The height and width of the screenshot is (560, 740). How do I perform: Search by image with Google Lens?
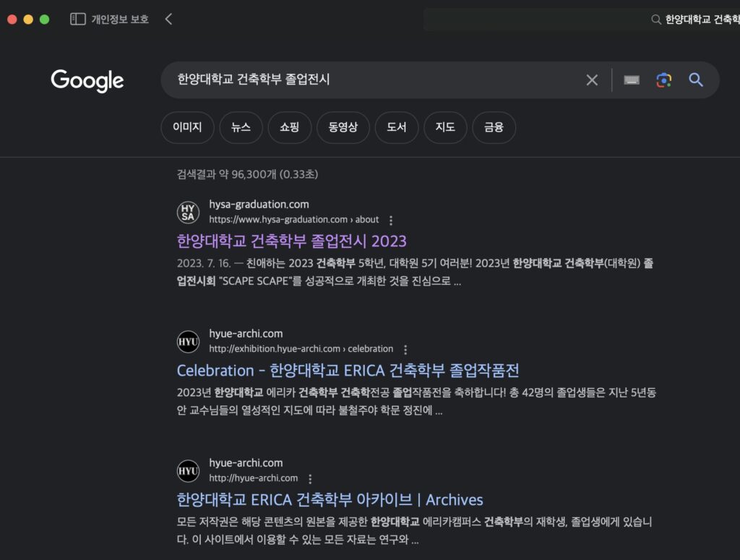(x=663, y=80)
